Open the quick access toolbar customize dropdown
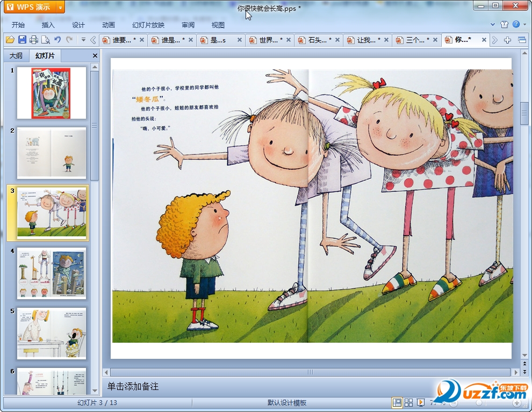532x412 pixels. tap(83, 40)
